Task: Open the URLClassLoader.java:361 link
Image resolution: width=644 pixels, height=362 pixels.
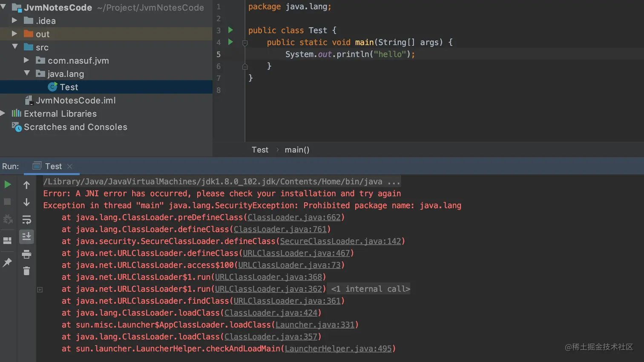Action: (x=287, y=301)
